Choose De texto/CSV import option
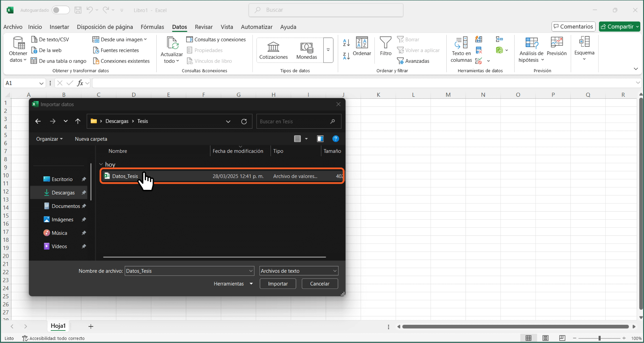 (x=50, y=39)
